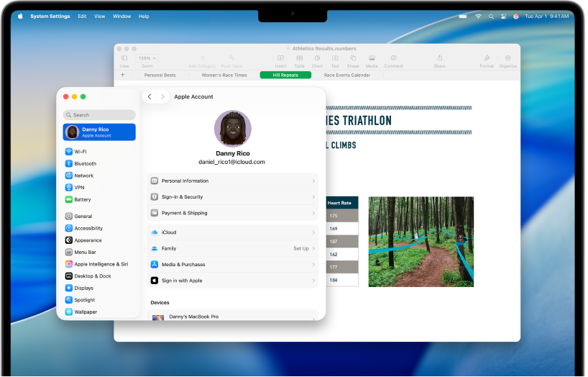Click the Chart icon in Numbers toolbar
Viewport: 588px width, 377px height.
tap(317, 58)
